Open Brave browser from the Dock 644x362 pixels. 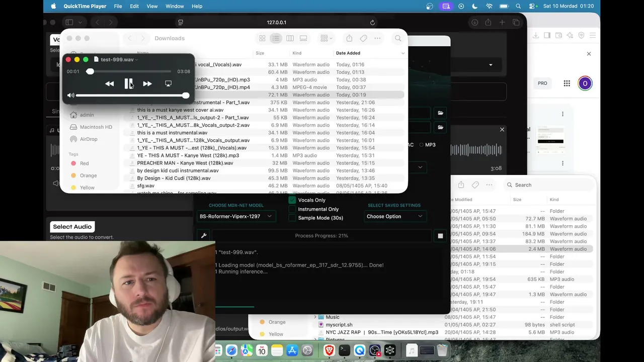329,350
